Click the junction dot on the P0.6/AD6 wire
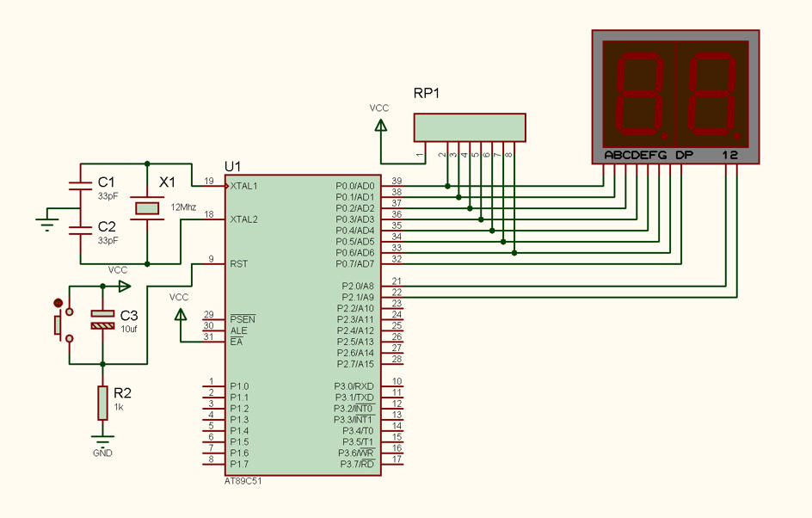 point(514,253)
